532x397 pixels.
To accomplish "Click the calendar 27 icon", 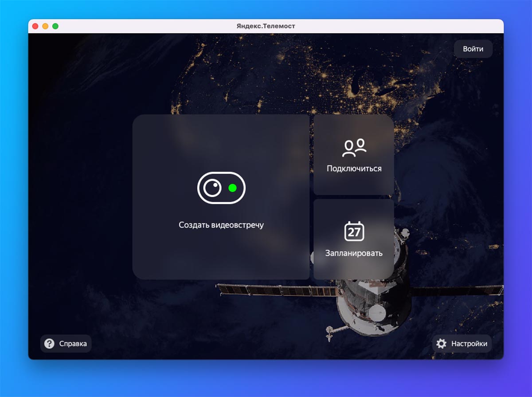I will [354, 231].
